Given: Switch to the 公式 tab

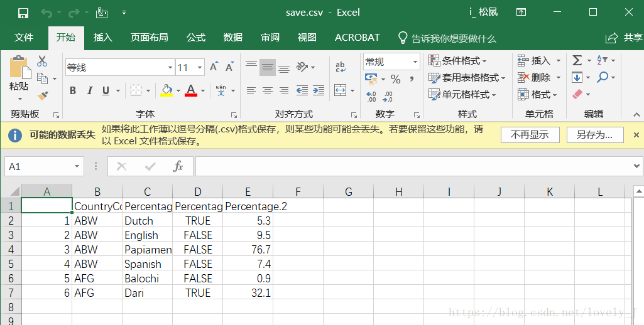Looking at the screenshot, I should coord(196,38).
